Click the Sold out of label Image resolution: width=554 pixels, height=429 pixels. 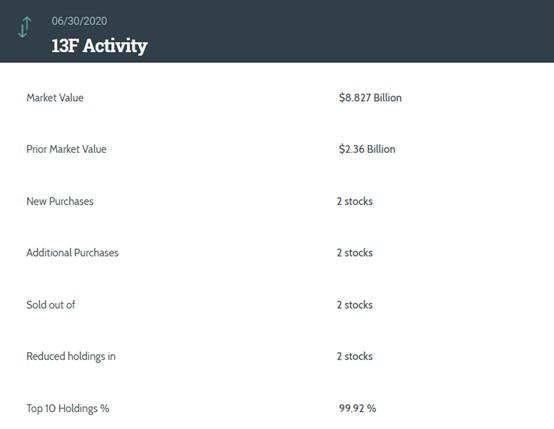tap(51, 305)
